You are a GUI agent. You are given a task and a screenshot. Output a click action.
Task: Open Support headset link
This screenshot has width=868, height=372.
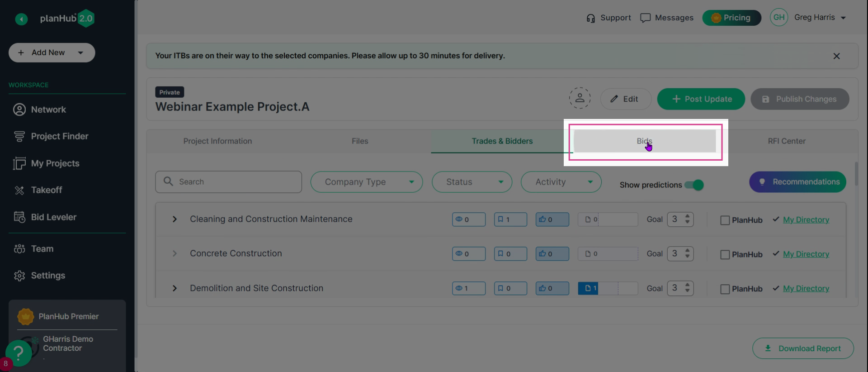[609, 18]
